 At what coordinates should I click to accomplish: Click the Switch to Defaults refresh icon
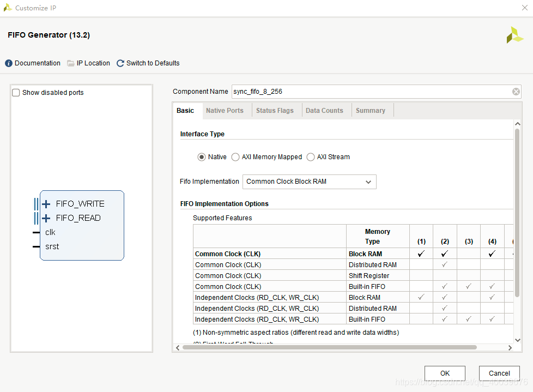(x=120, y=63)
